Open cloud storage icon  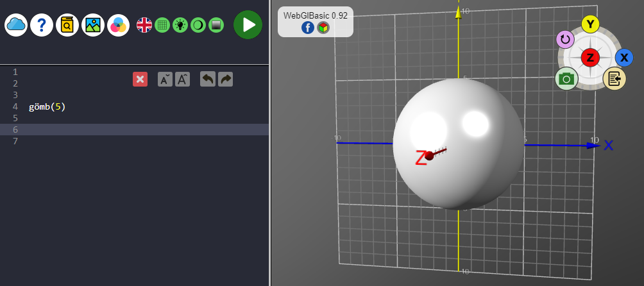[x=16, y=25]
